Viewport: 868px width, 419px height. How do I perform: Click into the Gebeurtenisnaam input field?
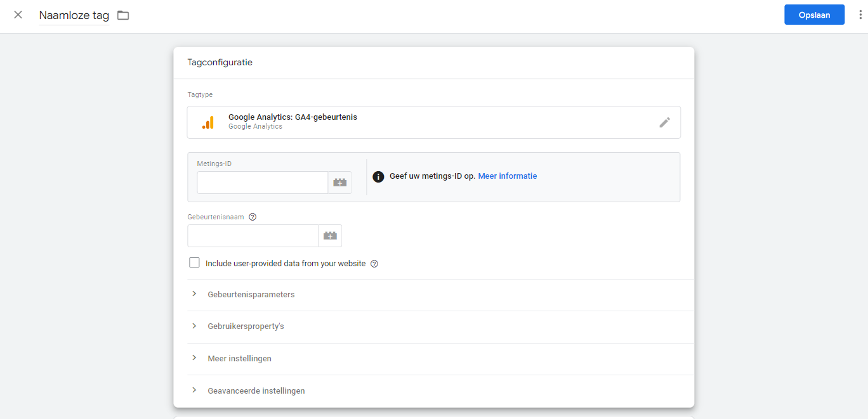pos(253,236)
